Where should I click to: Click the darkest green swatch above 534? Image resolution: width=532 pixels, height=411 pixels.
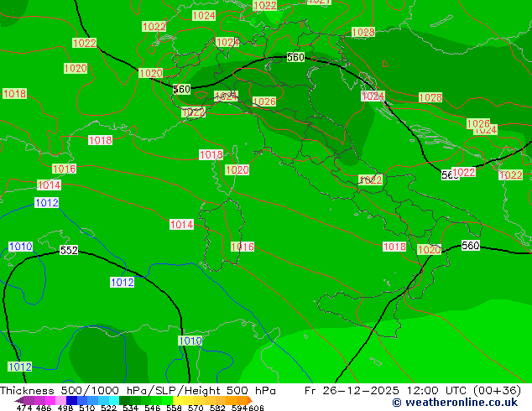click(124, 400)
